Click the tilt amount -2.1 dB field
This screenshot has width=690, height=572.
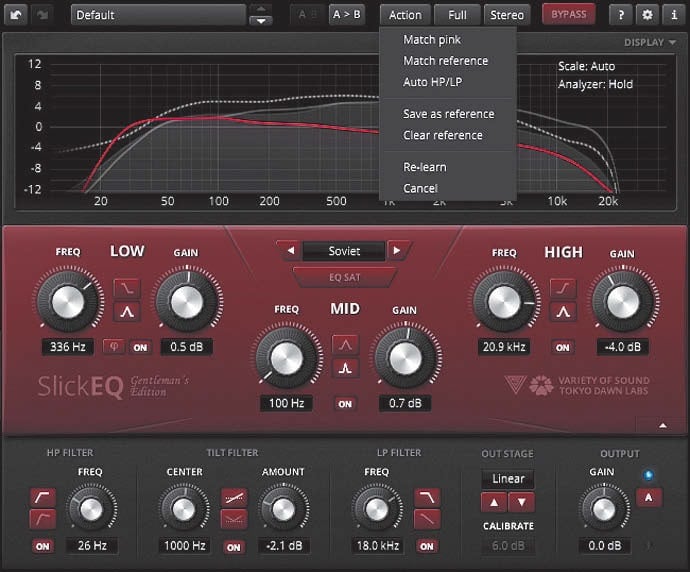284,546
